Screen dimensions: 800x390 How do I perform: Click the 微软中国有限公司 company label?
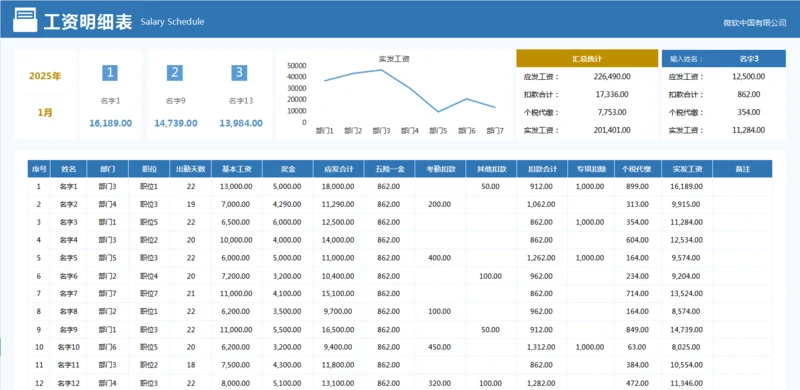(x=755, y=23)
